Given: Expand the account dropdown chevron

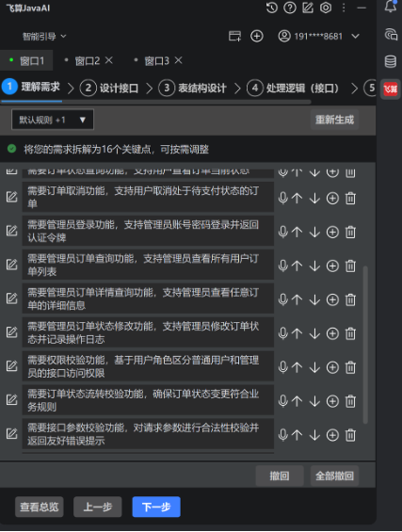Looking at the screenshot, I should click(x=355, y=36).
